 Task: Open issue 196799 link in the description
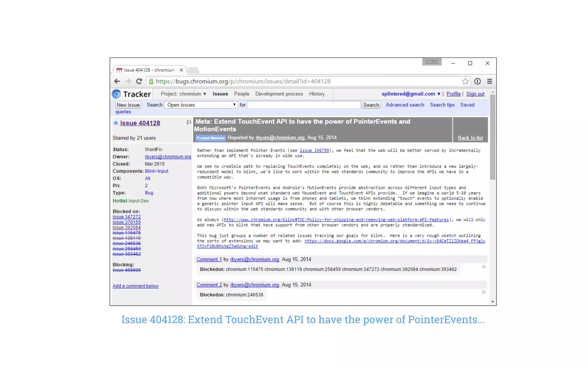click(x=314, y=150)
